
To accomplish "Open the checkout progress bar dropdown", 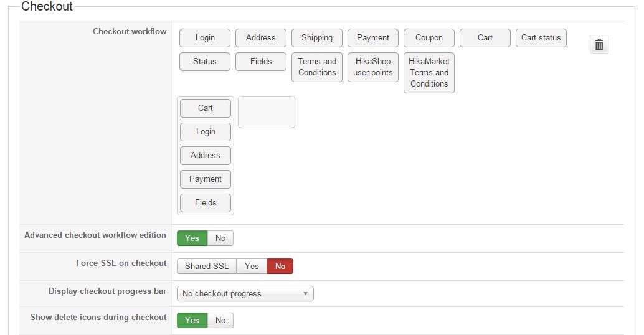I will click(245, 293).
